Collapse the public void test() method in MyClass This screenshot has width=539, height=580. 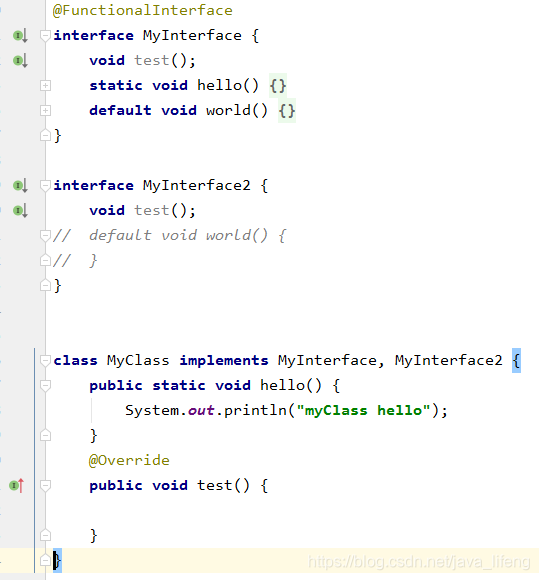click(x=45, y=485)
